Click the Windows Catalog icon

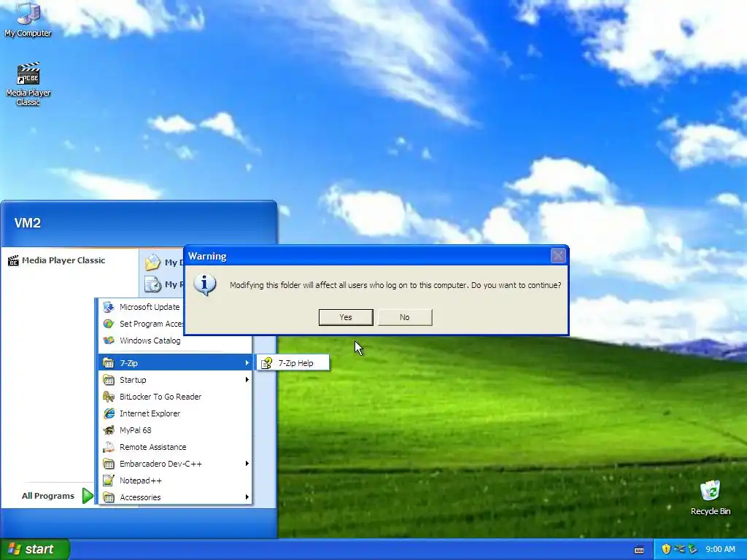click(x=109, y=341)
